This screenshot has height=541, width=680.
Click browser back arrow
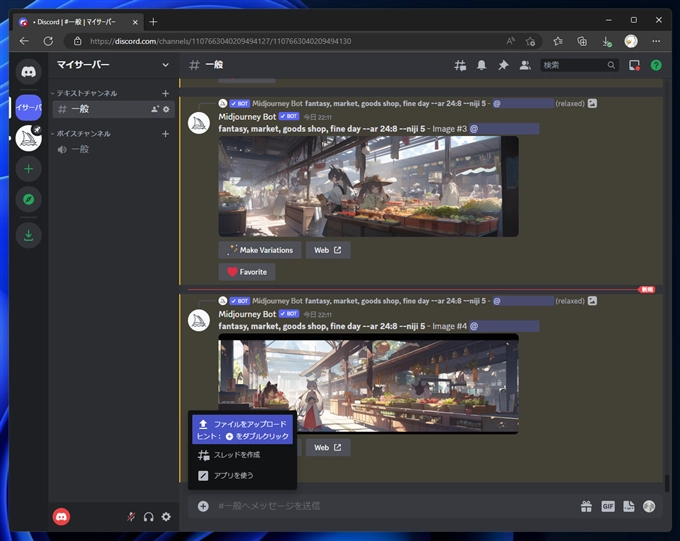[24, 41]
